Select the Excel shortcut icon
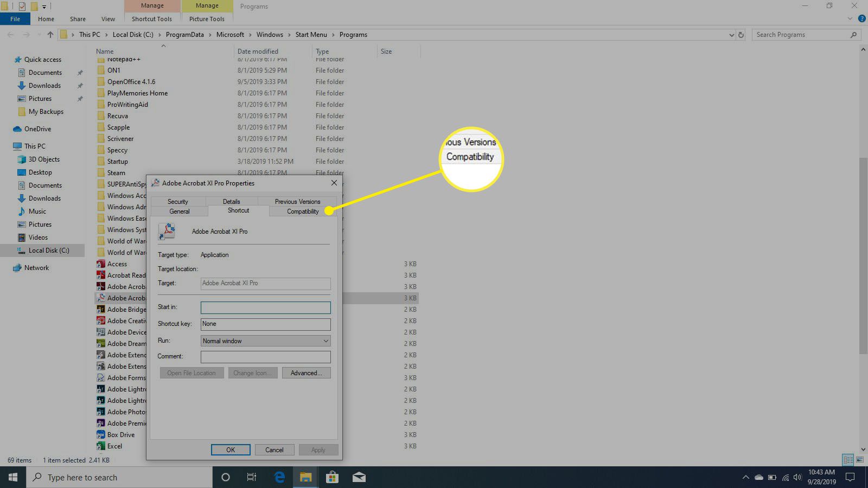This screenshot has width=868, height=488. [101, 446]
